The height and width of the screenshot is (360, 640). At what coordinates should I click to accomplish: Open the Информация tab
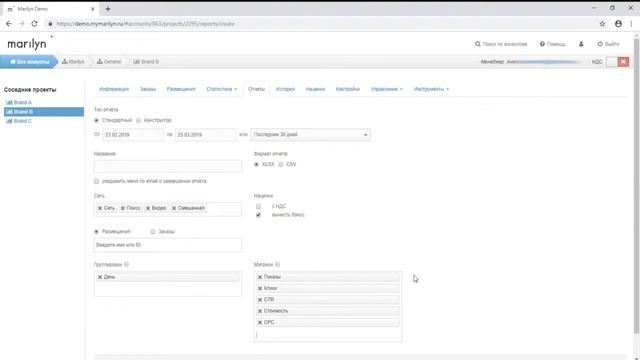[114, 89]
